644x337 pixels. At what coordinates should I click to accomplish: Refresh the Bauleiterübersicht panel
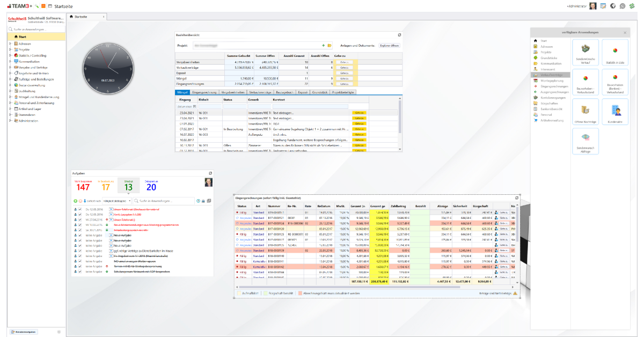pos(399,34)
